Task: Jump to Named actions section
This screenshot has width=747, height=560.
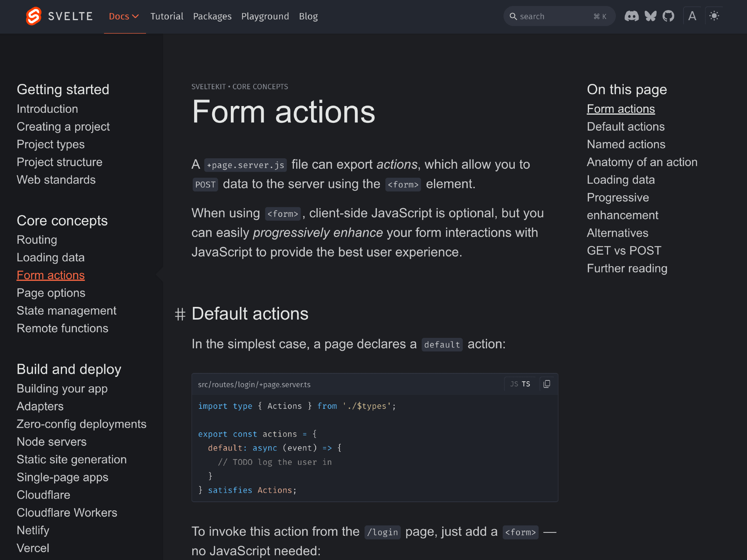Action: click(x=626, y=144)
